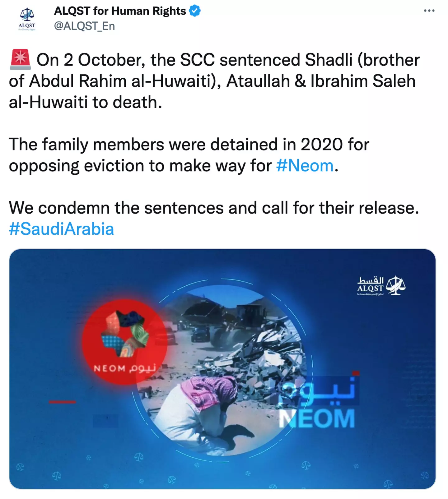Follow the #SaudiArabia hashtag link

click(61, 229)
